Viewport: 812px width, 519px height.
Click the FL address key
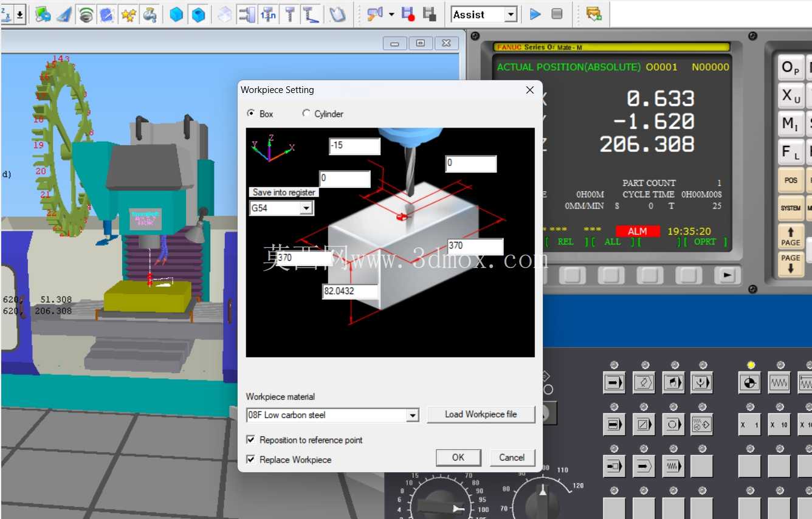791,151
